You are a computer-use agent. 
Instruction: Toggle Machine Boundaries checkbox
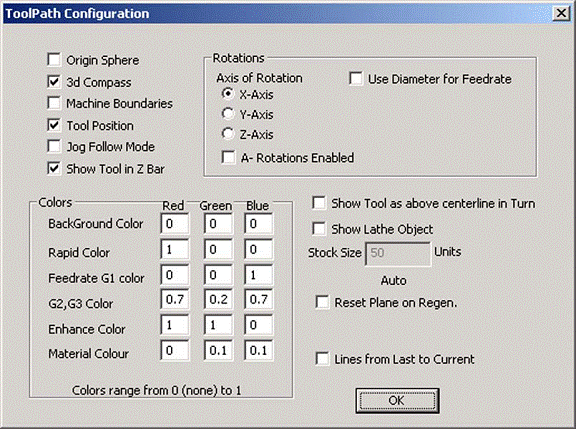coord(54,103)
